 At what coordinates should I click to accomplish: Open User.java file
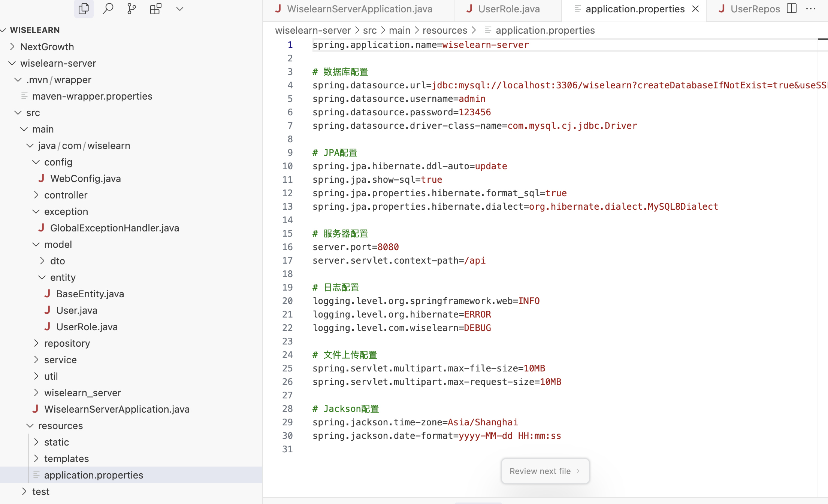(x=131, y=310)
